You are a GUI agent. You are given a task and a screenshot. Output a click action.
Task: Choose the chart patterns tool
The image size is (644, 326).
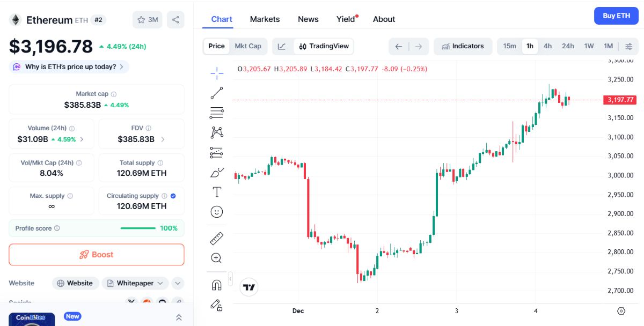(x=217, y=132)
